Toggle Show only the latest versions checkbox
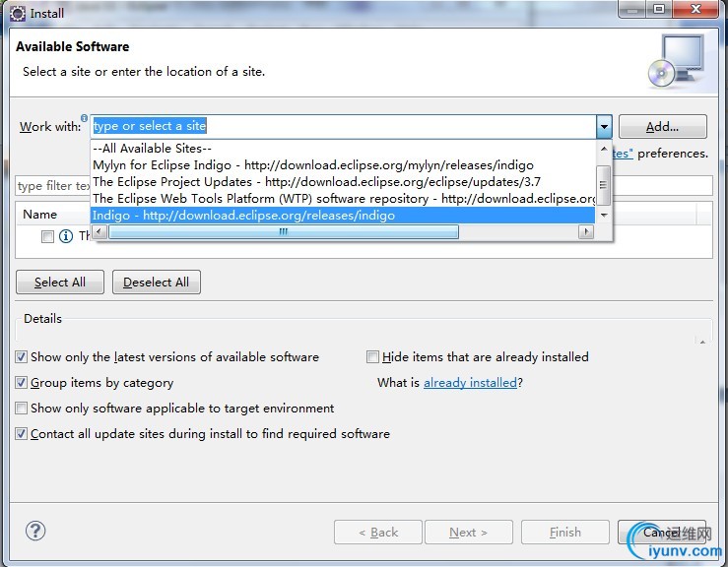 pos(21,356)
